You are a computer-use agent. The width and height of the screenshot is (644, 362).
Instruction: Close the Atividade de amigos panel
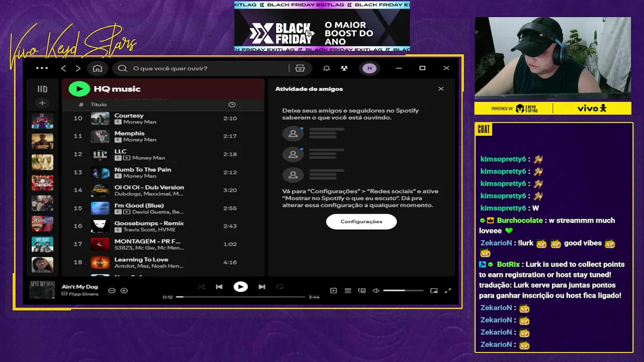click(441, 89)
